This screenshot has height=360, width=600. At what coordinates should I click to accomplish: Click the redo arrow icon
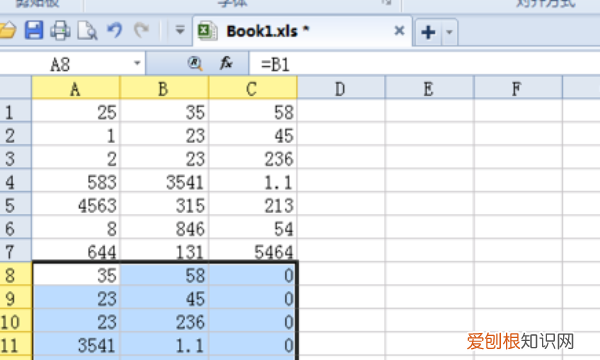click(x=141, y=30)
